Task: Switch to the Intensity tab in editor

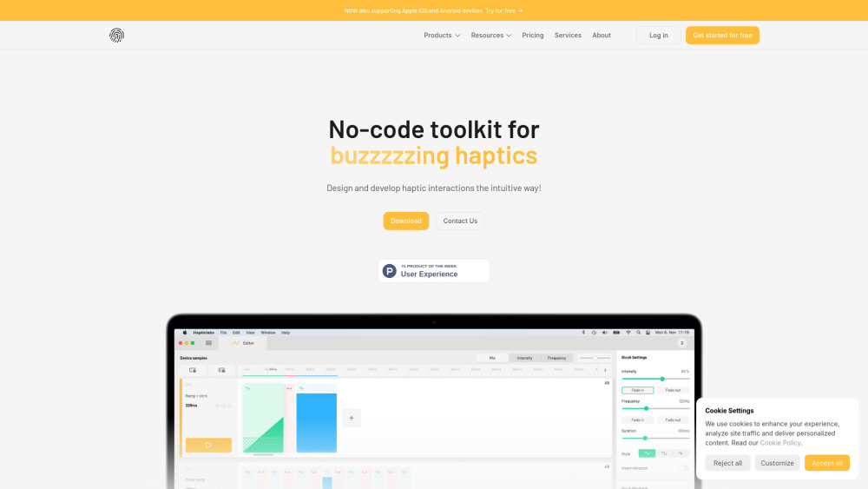Action: click(x=524, y=358)
